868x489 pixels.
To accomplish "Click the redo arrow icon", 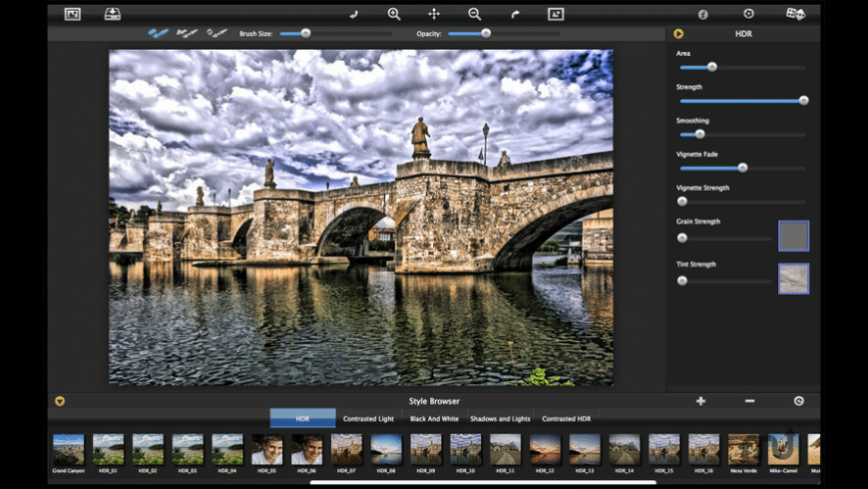I will [515, 14].
